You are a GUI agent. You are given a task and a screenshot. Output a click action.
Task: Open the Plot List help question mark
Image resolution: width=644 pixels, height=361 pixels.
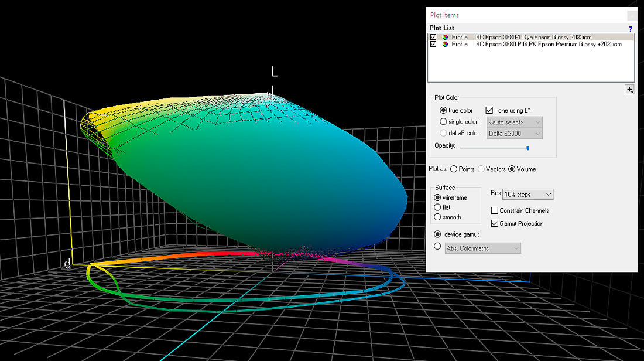[x=631, y=29]
